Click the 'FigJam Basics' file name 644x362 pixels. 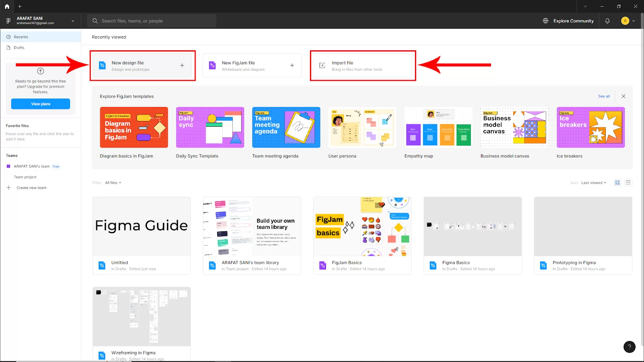pos(347,263)
